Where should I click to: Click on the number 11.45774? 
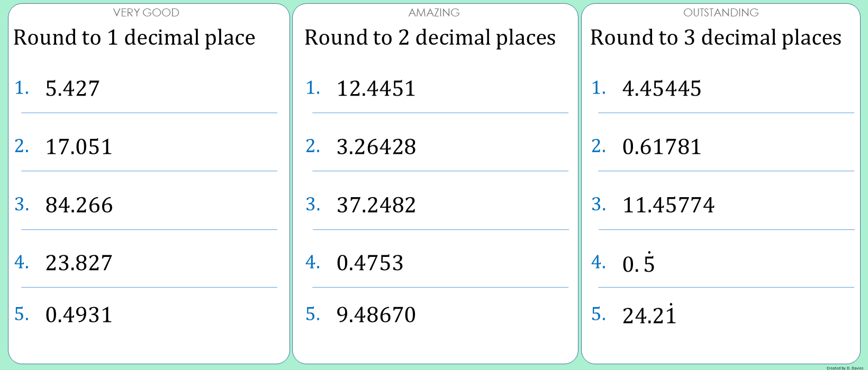[x=668, y=205]
